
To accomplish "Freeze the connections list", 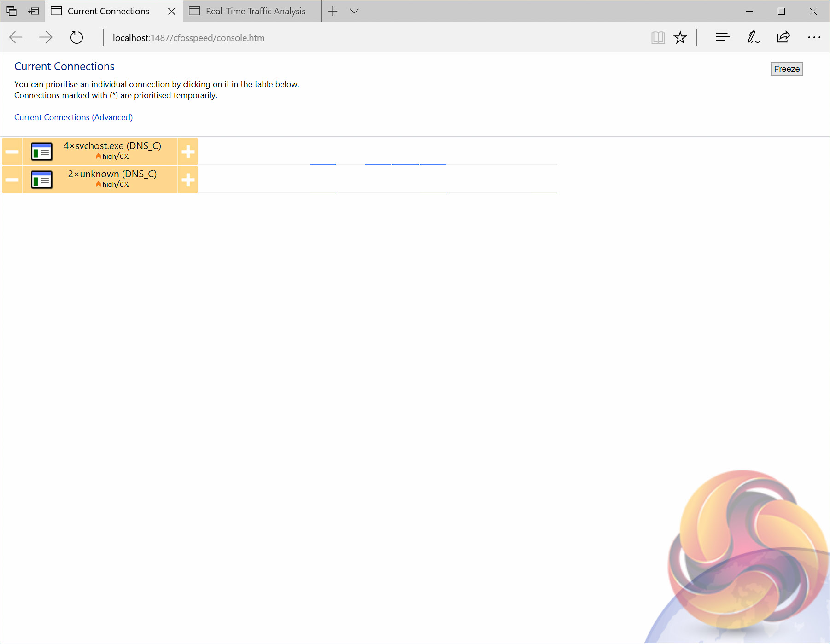I will click(x=787, y=69).
